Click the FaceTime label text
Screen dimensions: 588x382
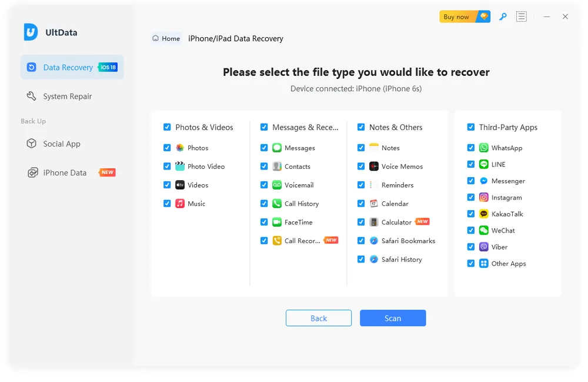pyautogui.click(x=299, y=222)
